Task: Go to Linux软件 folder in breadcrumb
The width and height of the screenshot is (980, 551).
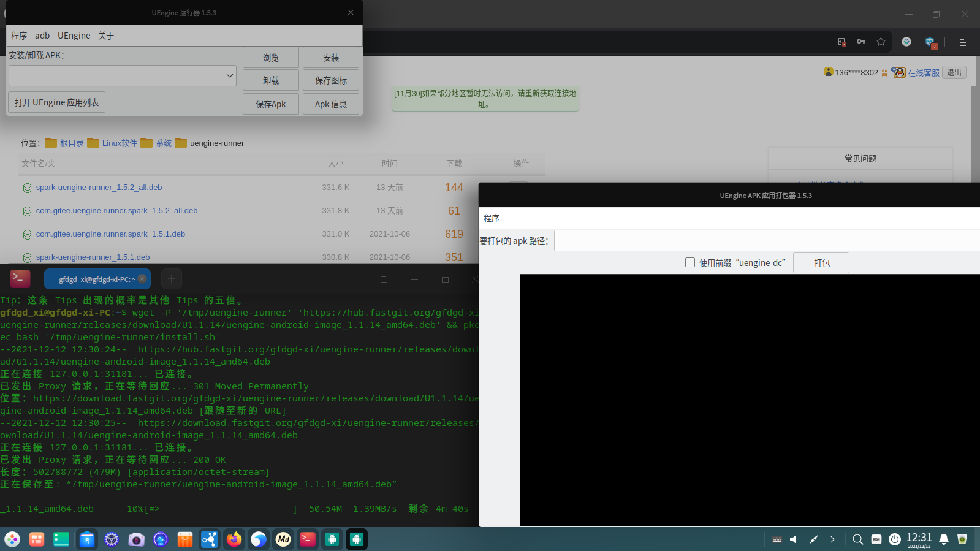Action: [x=120, y=143]
